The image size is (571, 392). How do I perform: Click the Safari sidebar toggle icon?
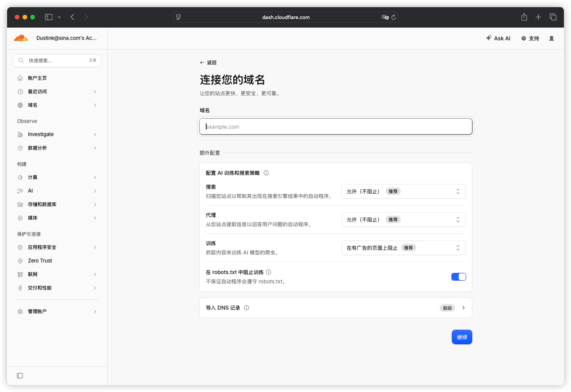coord(49,17)
